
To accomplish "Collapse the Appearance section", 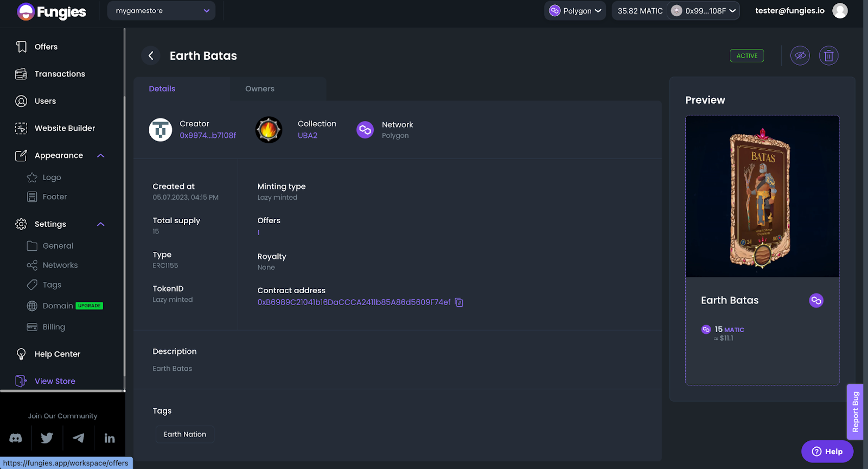I will click(x=100, y=156).
